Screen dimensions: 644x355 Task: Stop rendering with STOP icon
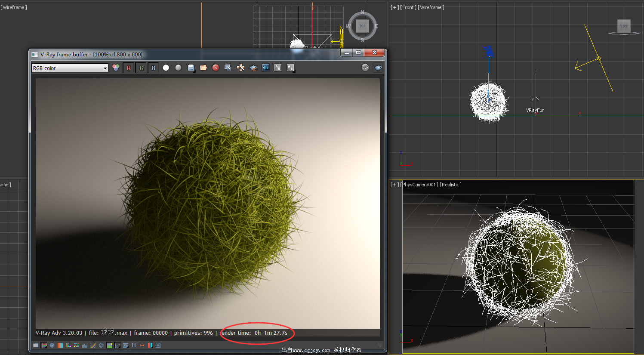coord(365,68)
